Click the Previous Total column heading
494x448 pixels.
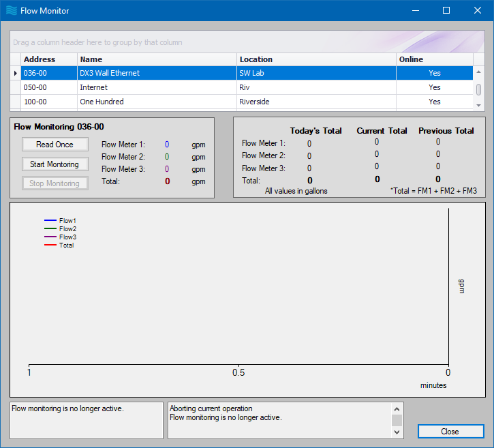coord(446,130)
